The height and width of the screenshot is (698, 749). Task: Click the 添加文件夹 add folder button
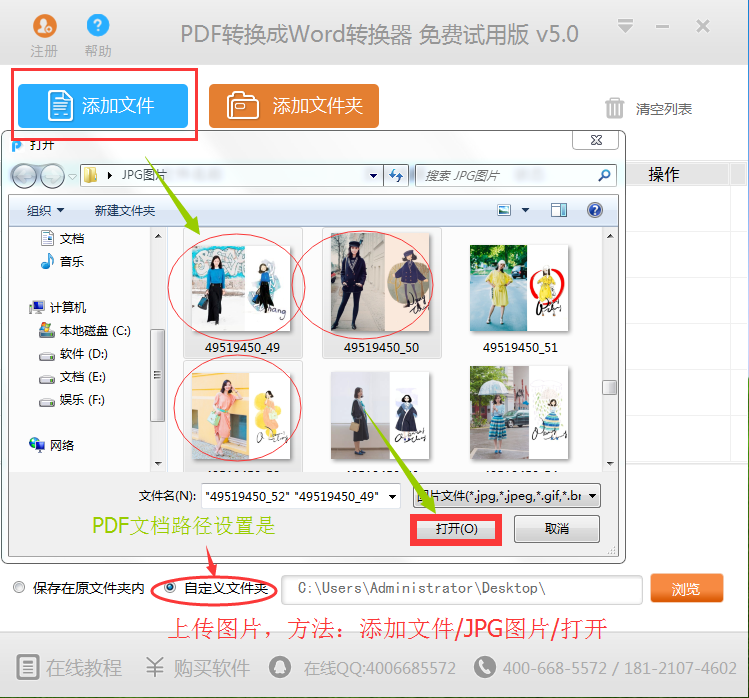click(x=294, y=106)
